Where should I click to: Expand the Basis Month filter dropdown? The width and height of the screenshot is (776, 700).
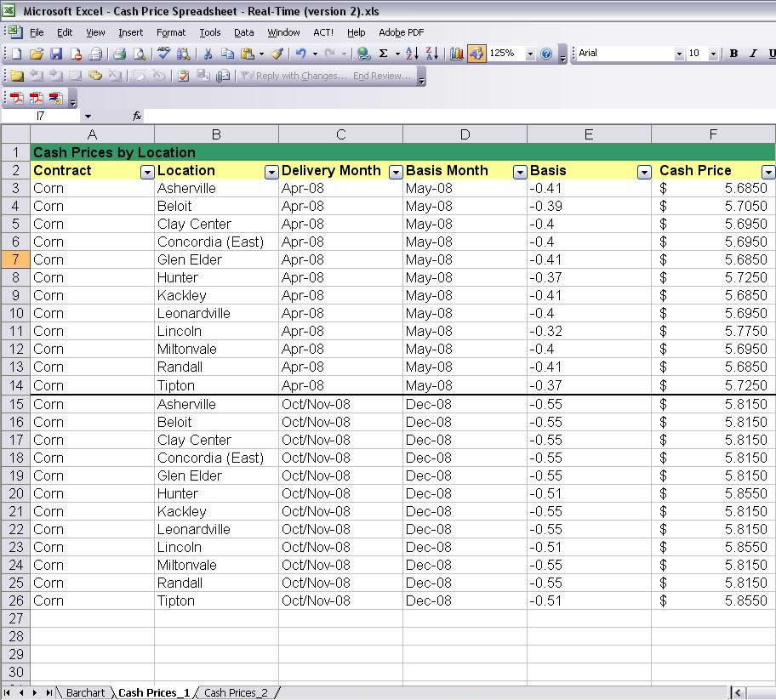point(520,172)
